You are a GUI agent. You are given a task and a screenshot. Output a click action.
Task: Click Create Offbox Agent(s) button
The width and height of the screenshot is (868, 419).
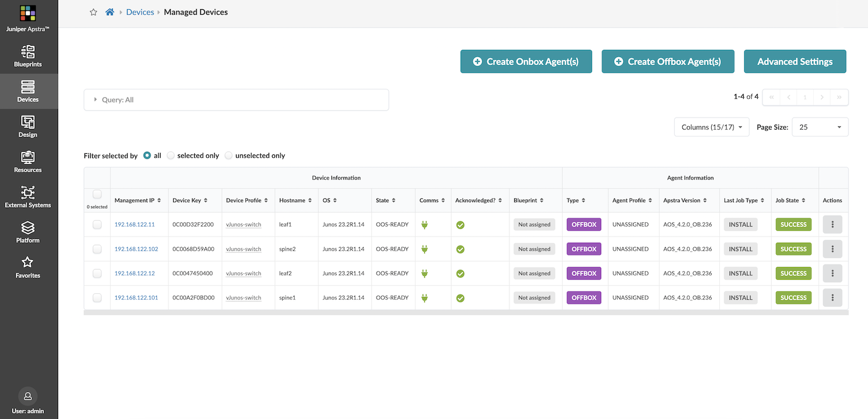(x=668, y=61)
